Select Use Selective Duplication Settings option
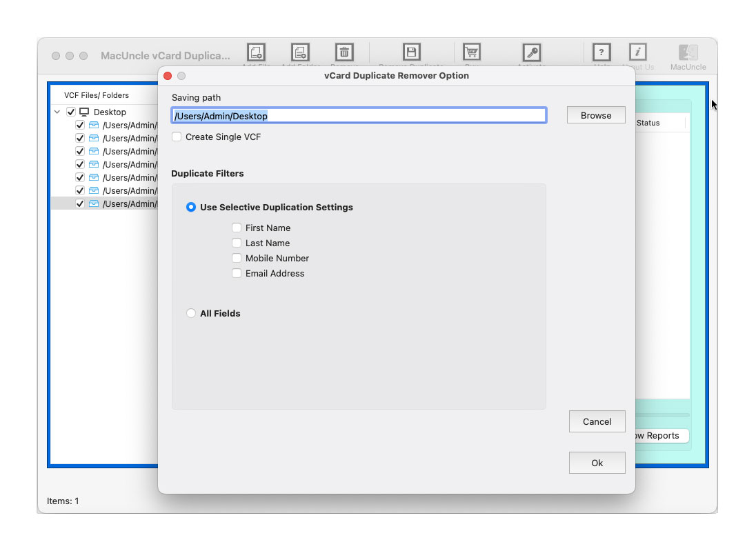Image resolution: width=756 pixels, height=551 pixels. tap(191, 207)
